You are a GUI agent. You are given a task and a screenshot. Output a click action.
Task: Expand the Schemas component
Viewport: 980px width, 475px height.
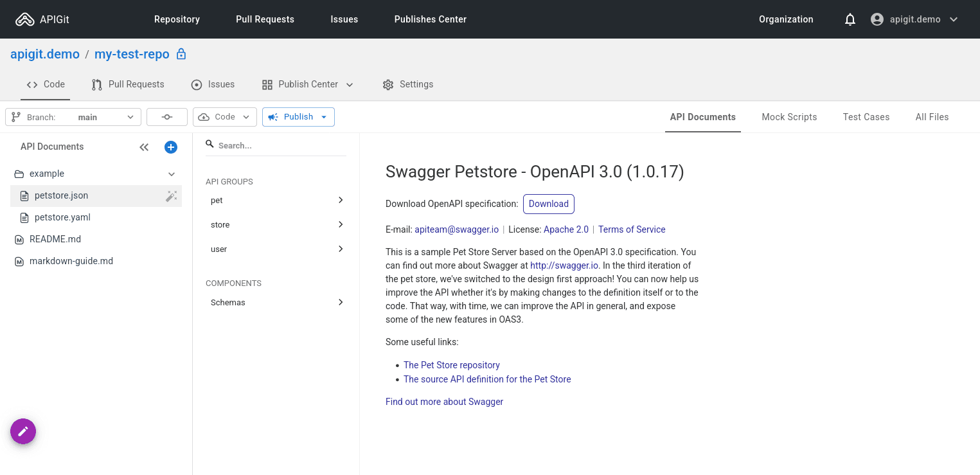(278, 303)
